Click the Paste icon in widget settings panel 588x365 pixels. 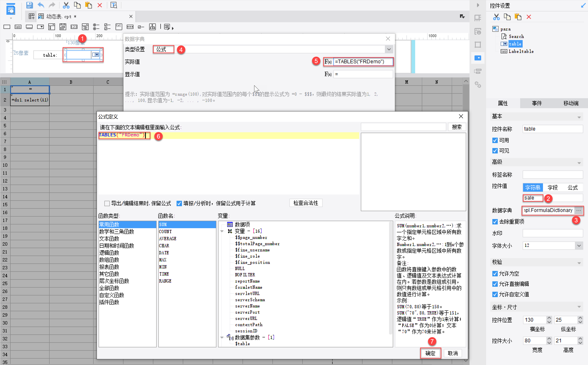518,17
